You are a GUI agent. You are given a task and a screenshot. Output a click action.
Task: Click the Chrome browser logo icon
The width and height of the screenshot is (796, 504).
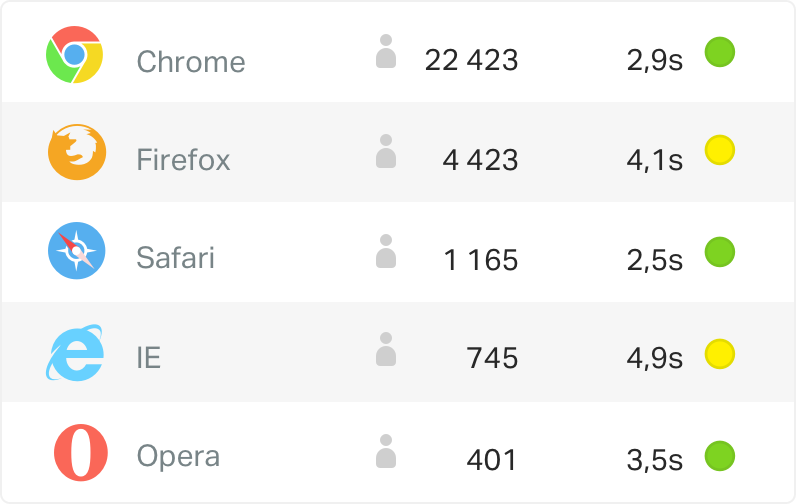75,54
